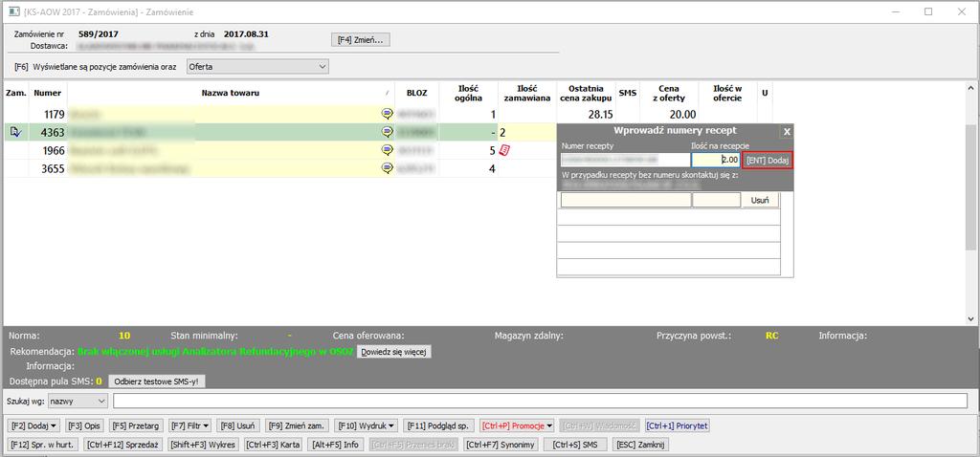This screenshot has width=980, height=457.
Task: Click the [F4] Zmień... button
Action: click(363, 40)
